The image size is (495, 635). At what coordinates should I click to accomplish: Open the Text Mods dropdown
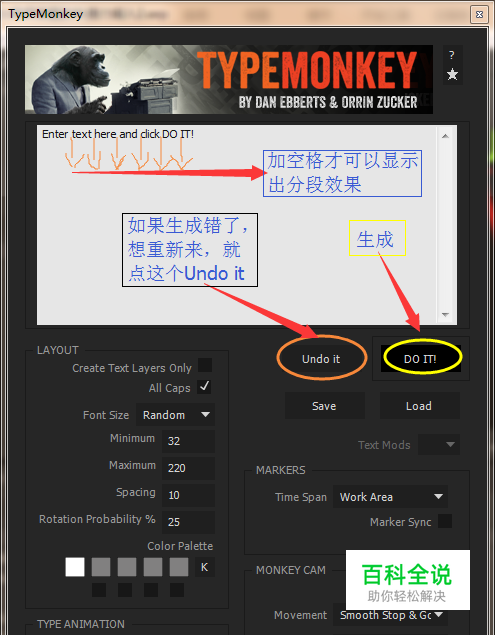tap(439, 445)
